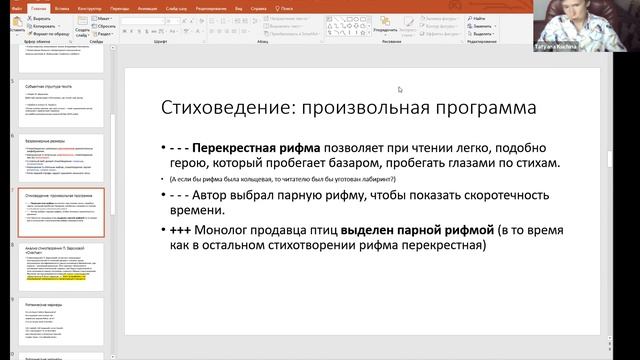Pick the oval shape in shapes gallery

(x=356, y=19)
